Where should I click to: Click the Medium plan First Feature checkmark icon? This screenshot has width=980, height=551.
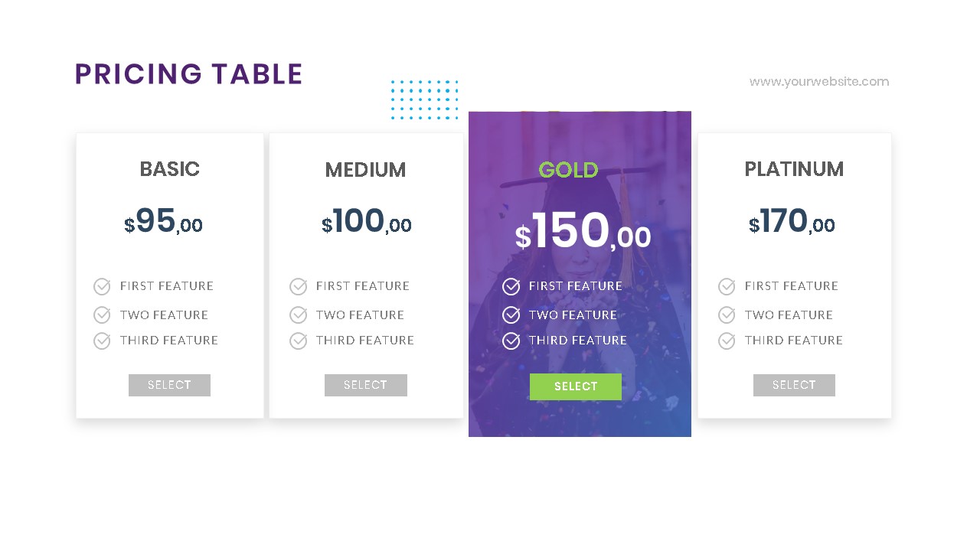pyautogui.click(x=298, y=286)
